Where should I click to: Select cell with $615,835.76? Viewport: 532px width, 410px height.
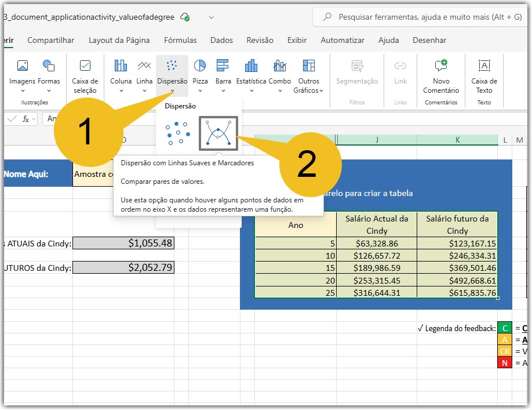coord(457,292)
